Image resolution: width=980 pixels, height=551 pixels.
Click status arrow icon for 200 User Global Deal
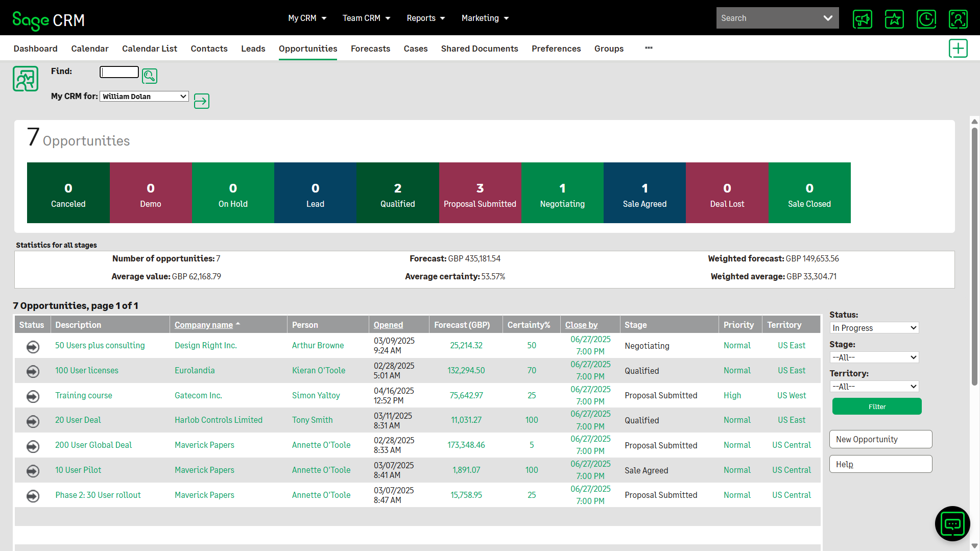point(33,446)
